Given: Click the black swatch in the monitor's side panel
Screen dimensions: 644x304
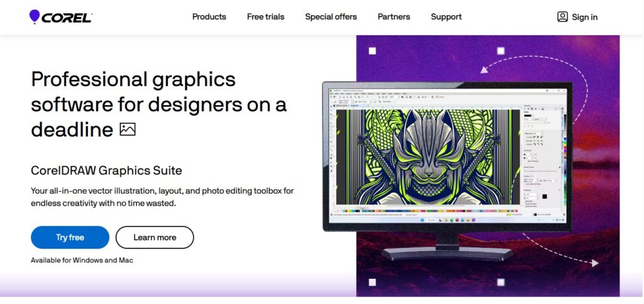Looking at the screenshot, I should pyautogui.click(x=545, y=196).
